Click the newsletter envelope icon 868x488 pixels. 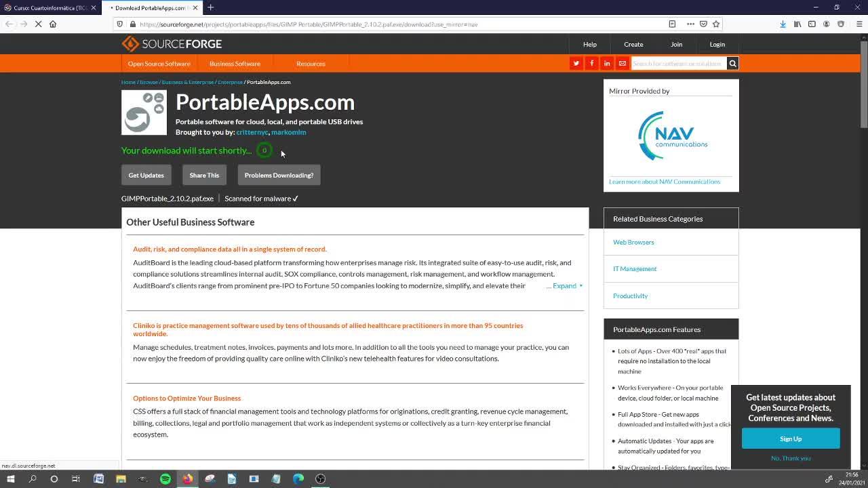tap(623, 63)
